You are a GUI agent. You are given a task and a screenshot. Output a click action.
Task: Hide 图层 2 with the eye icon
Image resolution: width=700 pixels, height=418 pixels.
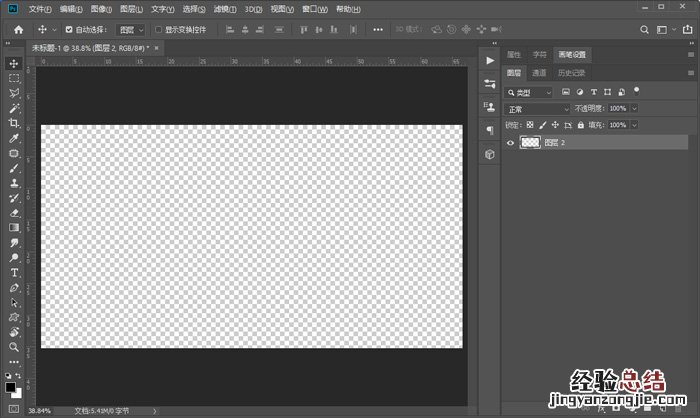point(511,143)
